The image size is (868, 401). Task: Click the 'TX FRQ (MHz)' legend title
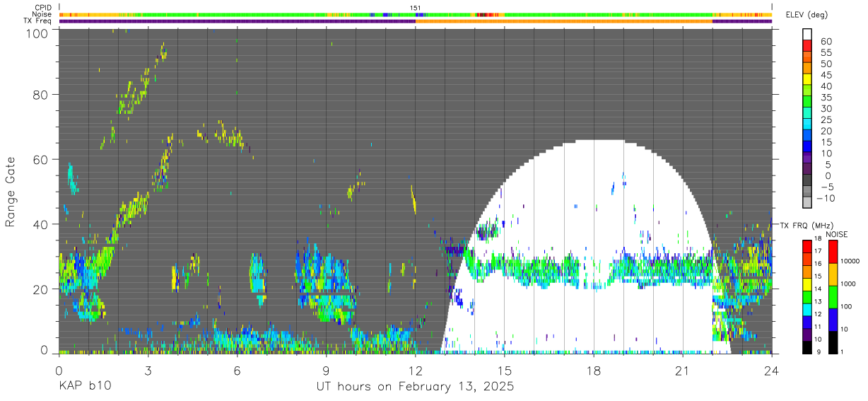point(805,226)
